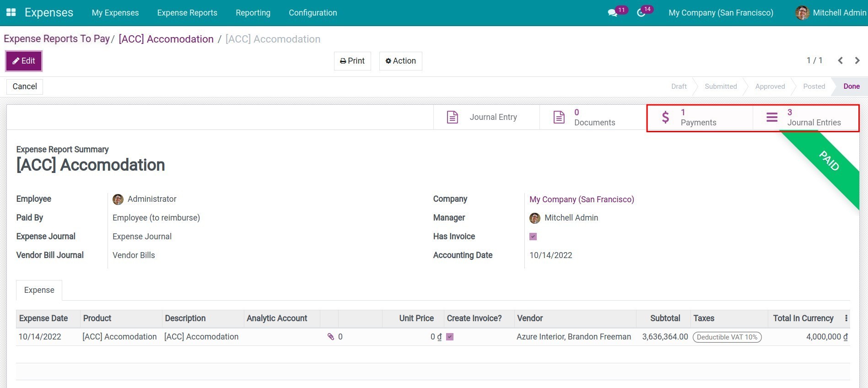Screen dimensions: 868x388
Task: Open the Configuration menu
Action: click(313, 13)
